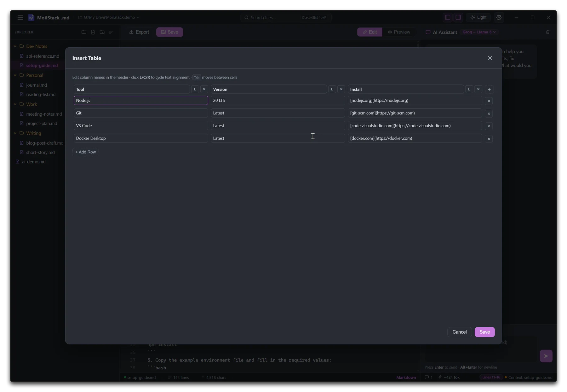
Task: Remove the Tool column
Action: coord(204,89)
